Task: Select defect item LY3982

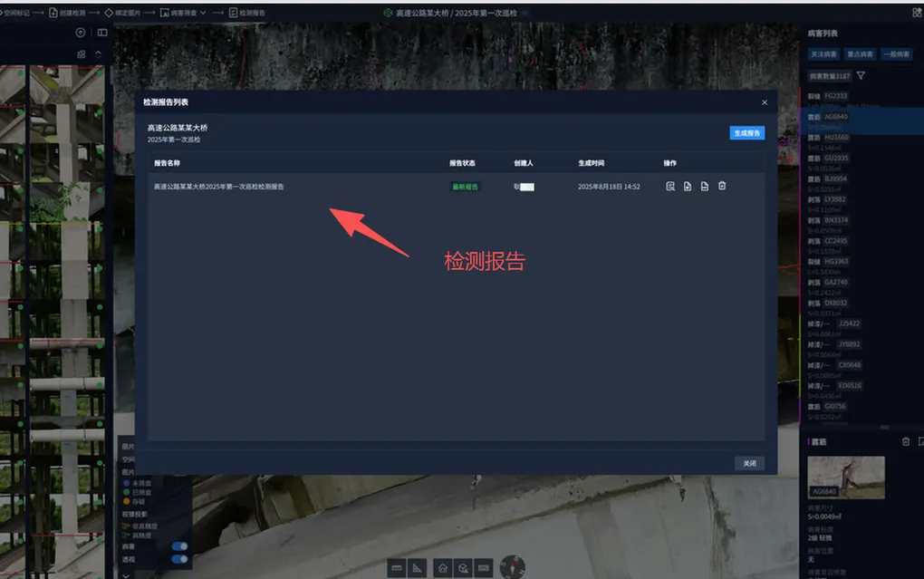Action: 834,199
